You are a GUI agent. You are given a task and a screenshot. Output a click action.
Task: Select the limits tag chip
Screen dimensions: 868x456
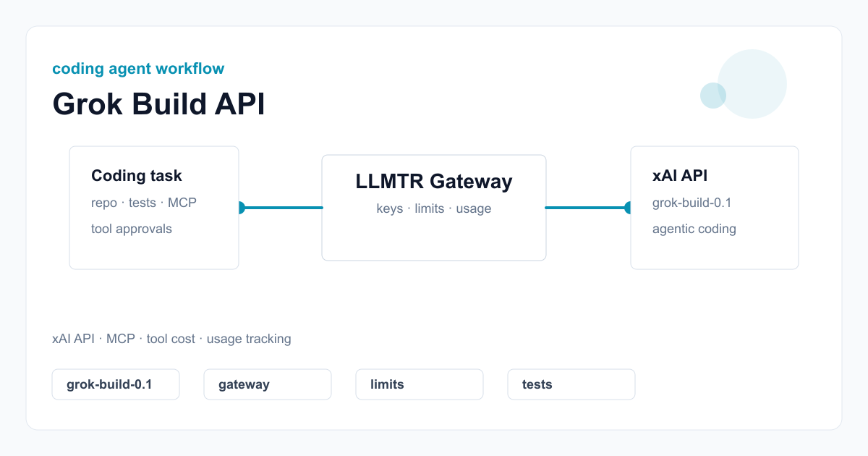[x=420, y=384]
